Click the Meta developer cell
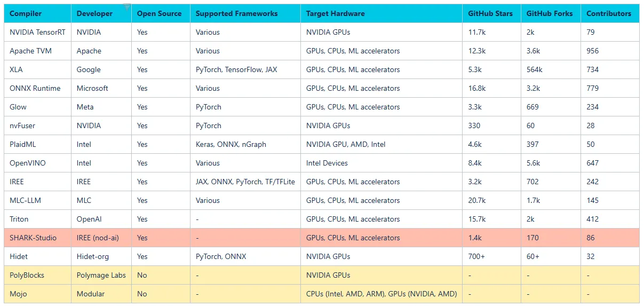Viewport: 644px width, 306px height. pos(101,107)
